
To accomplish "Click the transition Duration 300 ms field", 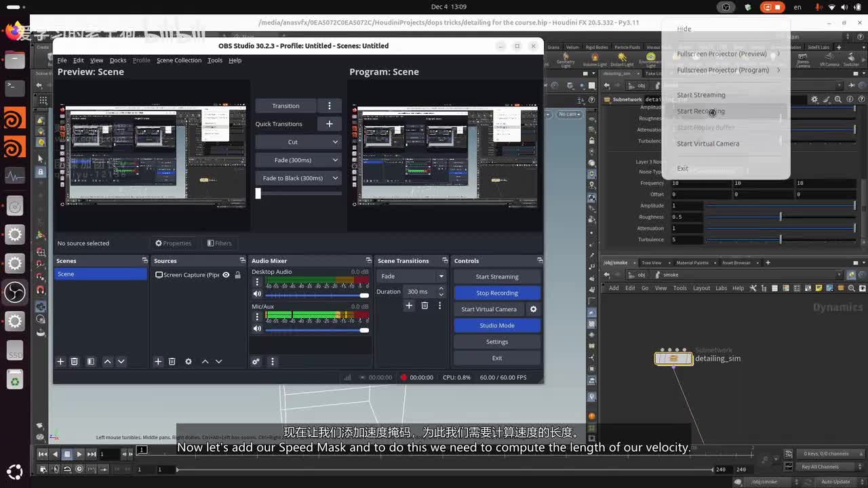I will [x=420, y=291].
